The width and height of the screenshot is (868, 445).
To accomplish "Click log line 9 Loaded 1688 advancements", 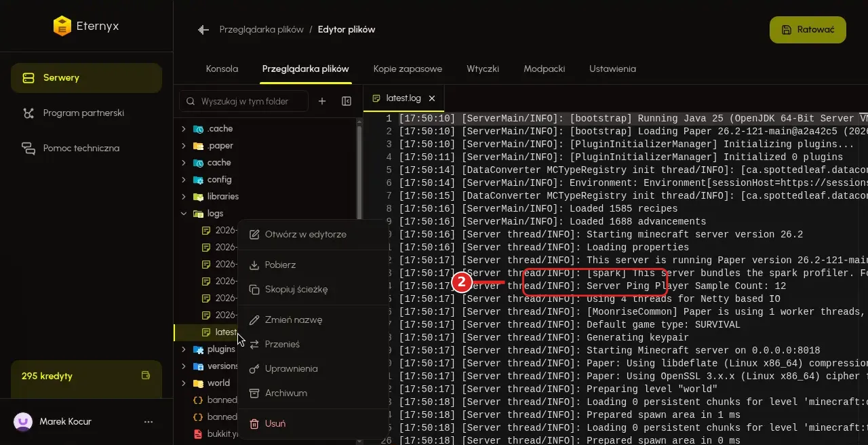I will click(x=553, y=221).
